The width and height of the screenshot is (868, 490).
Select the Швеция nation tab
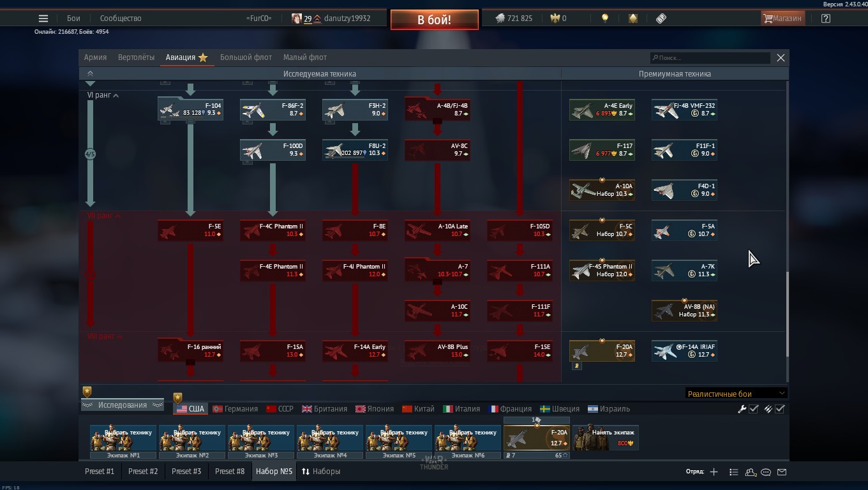pyautogui.click(x=560, y=409)
